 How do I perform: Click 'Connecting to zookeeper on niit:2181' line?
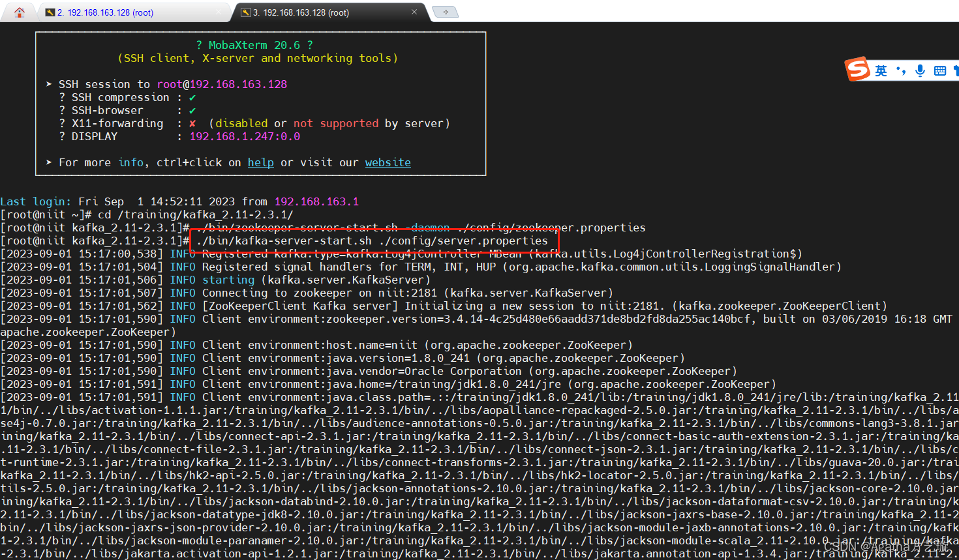click(x=307, y=293)
